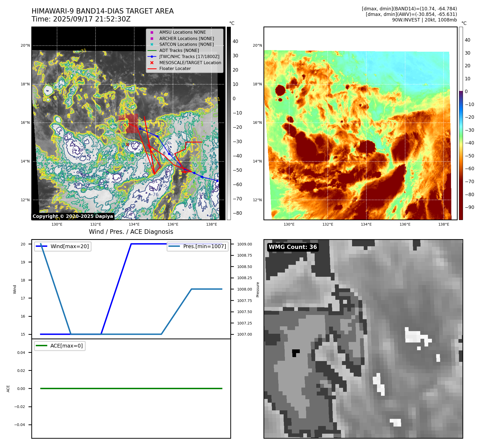Screen dimensions: 481x448
Task: Click the green ACE line in lower chart
Action: [x=131, y=388]
